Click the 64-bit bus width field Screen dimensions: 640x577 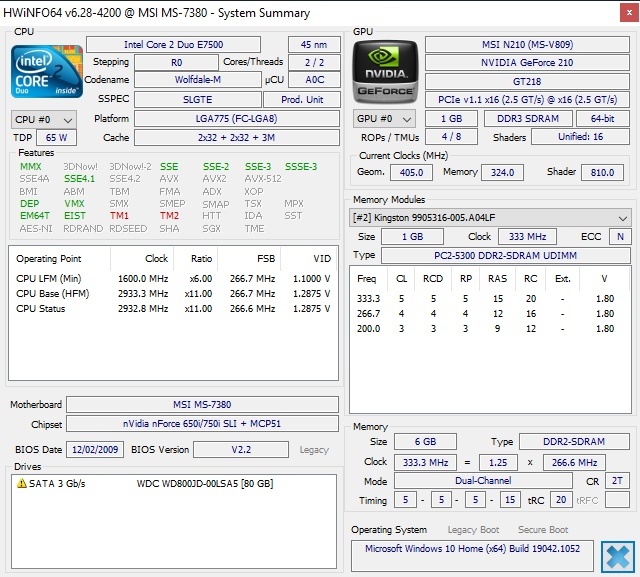pyautogui.click(x=602, y=118)
